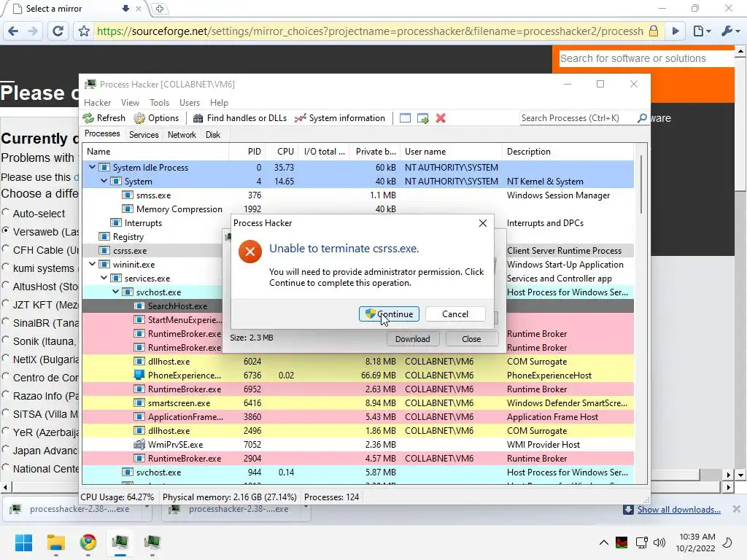Click the WmiPrvSE.exe process icon
Image resolution: width=747 pixels, height=560 pixels.
139,445
